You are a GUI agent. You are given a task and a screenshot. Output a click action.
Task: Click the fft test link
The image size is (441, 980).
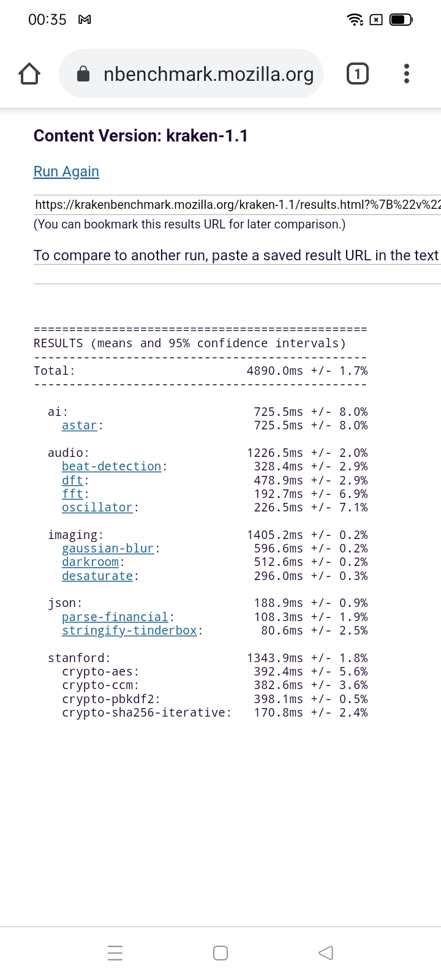click(x=72, y=494)
